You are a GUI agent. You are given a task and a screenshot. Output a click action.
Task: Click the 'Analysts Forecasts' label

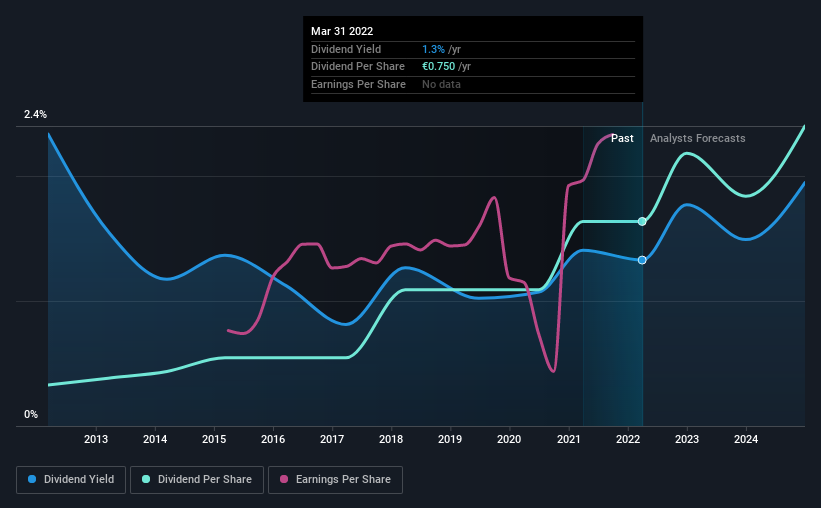(697, 138)
